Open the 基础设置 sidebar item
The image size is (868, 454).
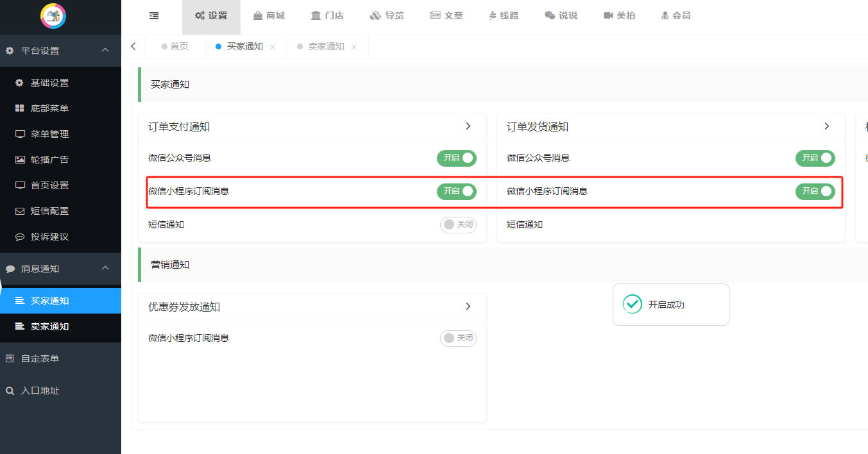60,83
